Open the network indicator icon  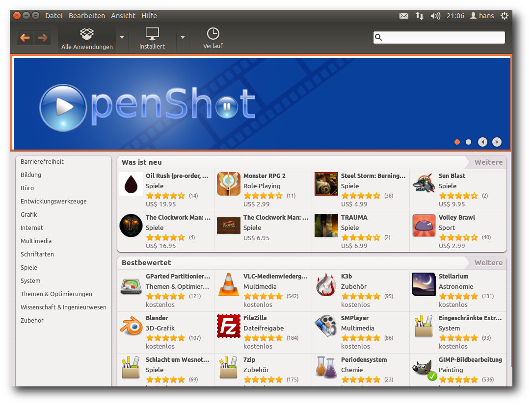pyautogui.click(x=419, y=16)
